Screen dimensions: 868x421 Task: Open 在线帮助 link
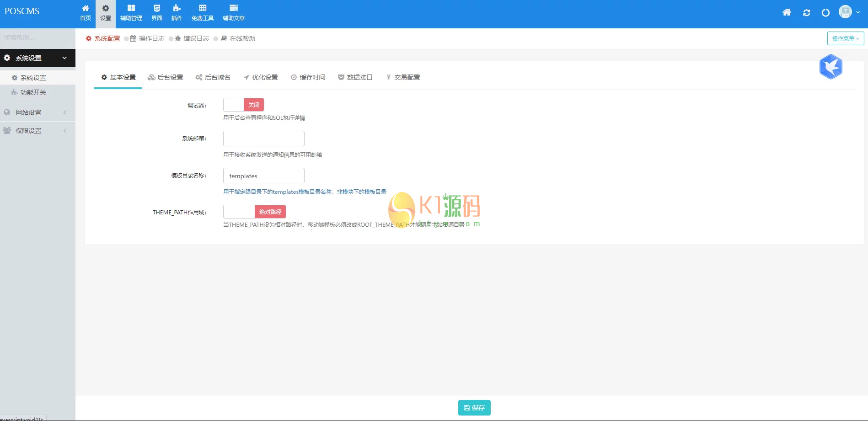(x=242, y=38)
